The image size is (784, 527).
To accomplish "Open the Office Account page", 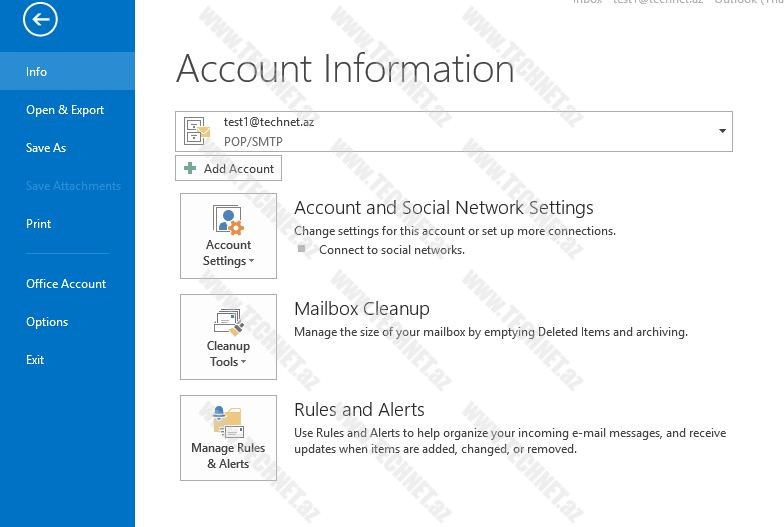I will (66, 284).
